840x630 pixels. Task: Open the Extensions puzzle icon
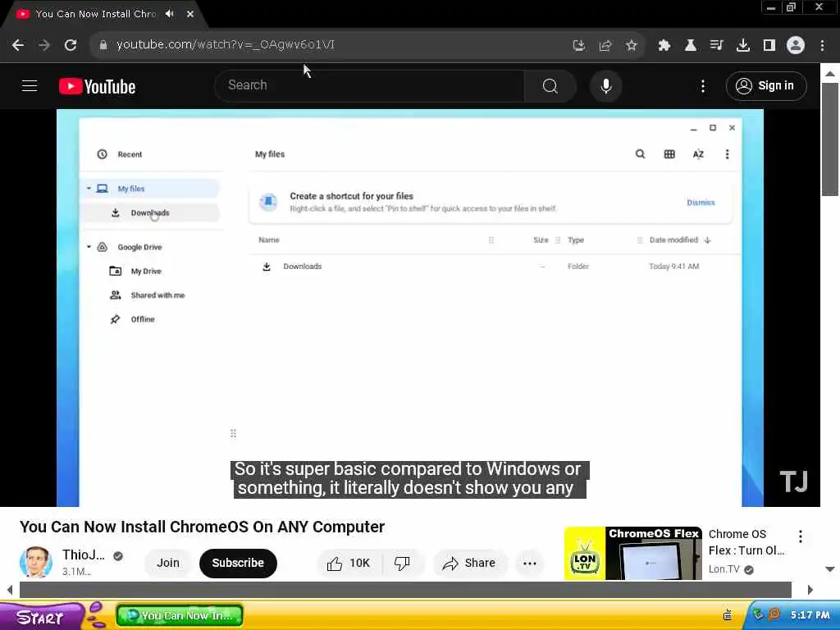[x=664, y=46]
